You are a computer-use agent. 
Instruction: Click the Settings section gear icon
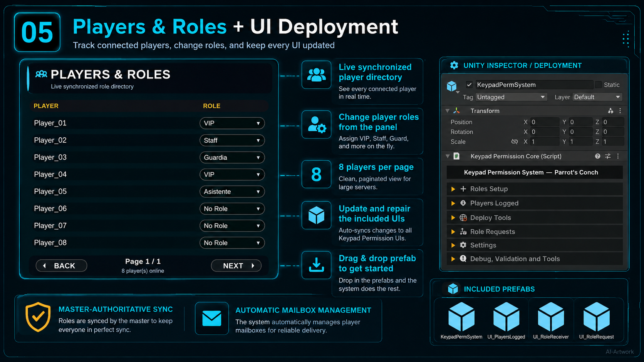(x=463, y=245)
